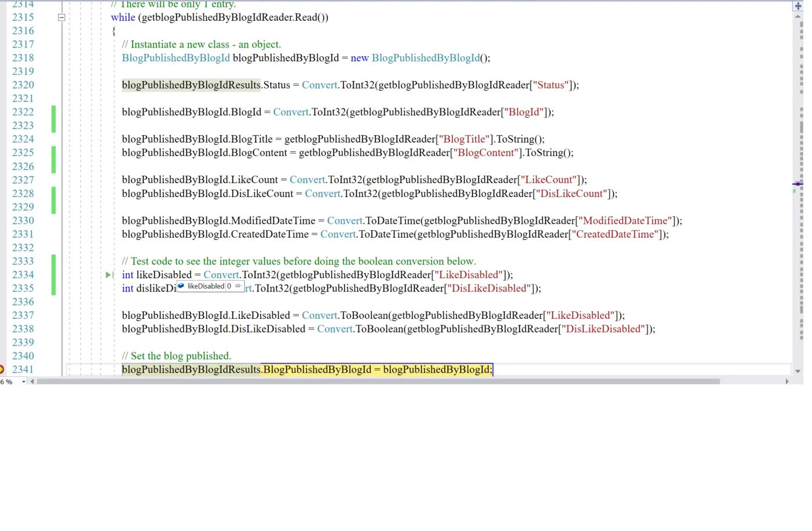
Task: Pin the likeDisabled data tip
Action: coord(238,286)
